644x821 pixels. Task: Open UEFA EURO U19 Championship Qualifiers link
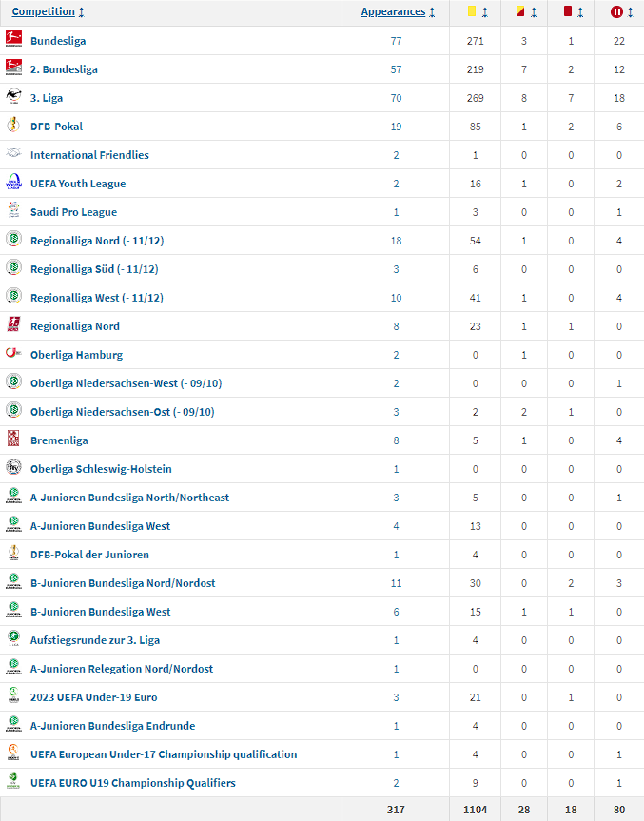[133, 783]
